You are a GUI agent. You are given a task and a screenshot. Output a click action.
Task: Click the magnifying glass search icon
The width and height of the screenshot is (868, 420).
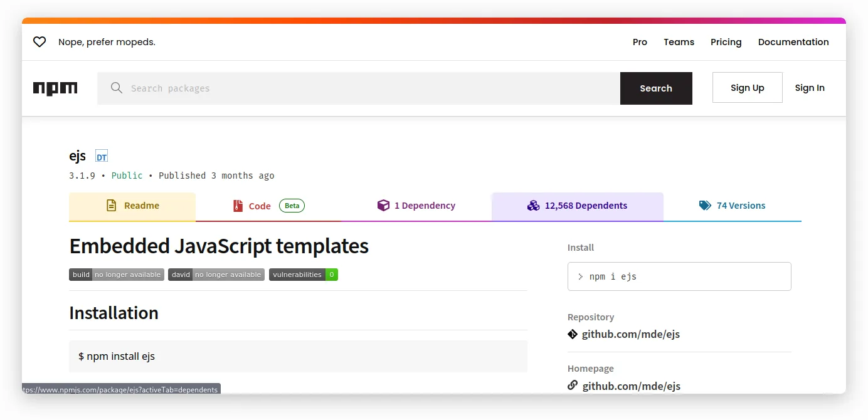coord(116,88)
